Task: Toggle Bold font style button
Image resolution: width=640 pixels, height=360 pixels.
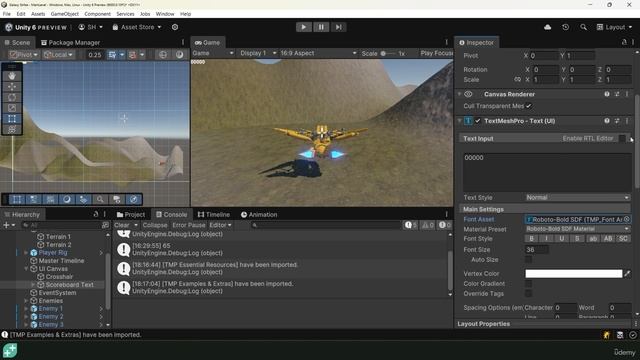Action: click(x=531, y=239)
